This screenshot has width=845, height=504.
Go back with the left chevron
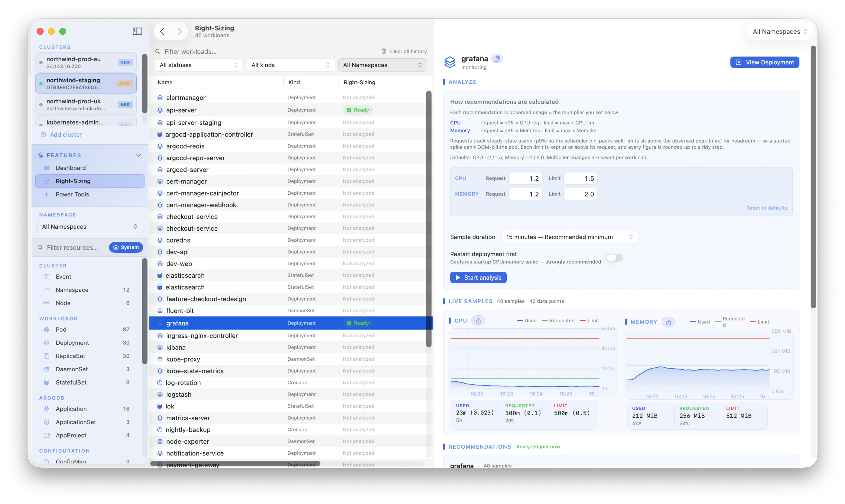162,31
